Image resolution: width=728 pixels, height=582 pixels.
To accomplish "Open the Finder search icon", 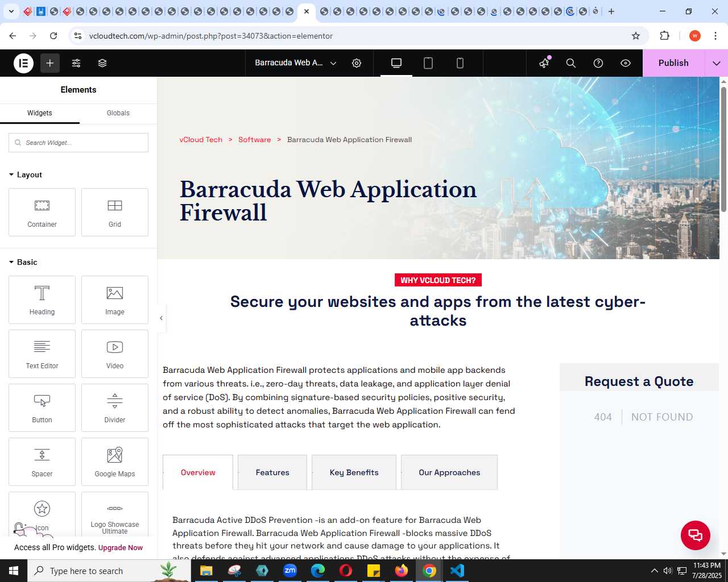I will tap(571, 63).
